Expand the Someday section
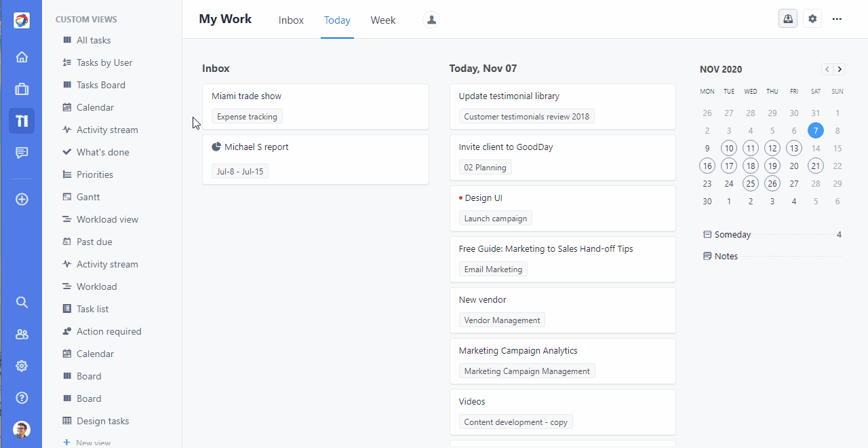The image size is (868, 448). tap(732, 235)
